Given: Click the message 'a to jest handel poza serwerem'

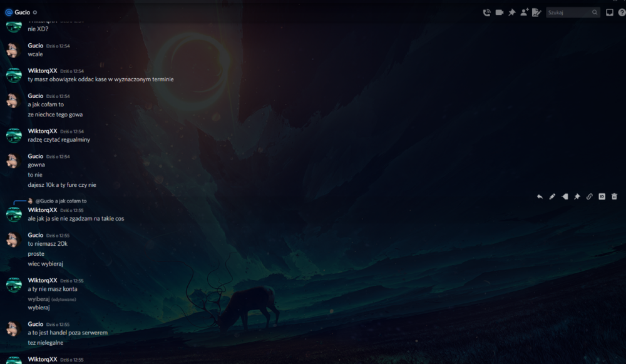Looking at the screenshot, I should tap(68, 333).
